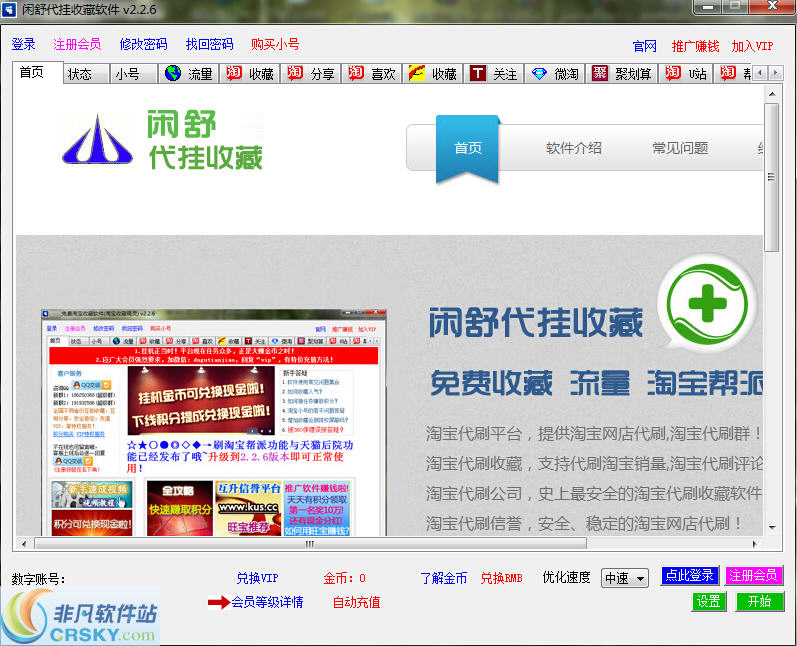
Task: Open 会员等级详情 link
Action: coord(267,602)
